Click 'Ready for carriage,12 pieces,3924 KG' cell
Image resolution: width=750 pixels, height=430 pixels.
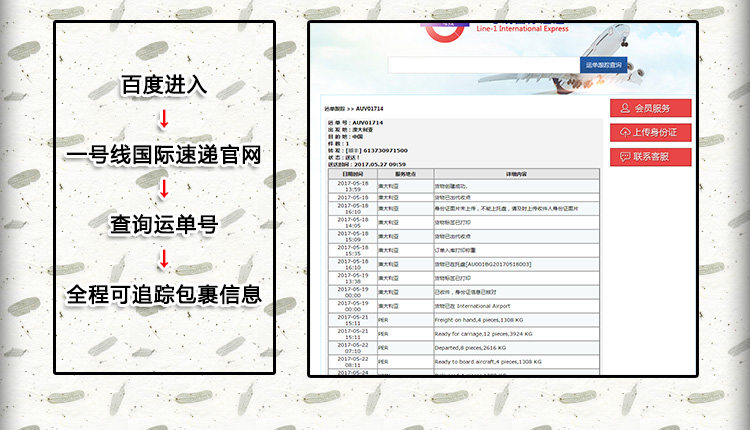click(517, 334)
